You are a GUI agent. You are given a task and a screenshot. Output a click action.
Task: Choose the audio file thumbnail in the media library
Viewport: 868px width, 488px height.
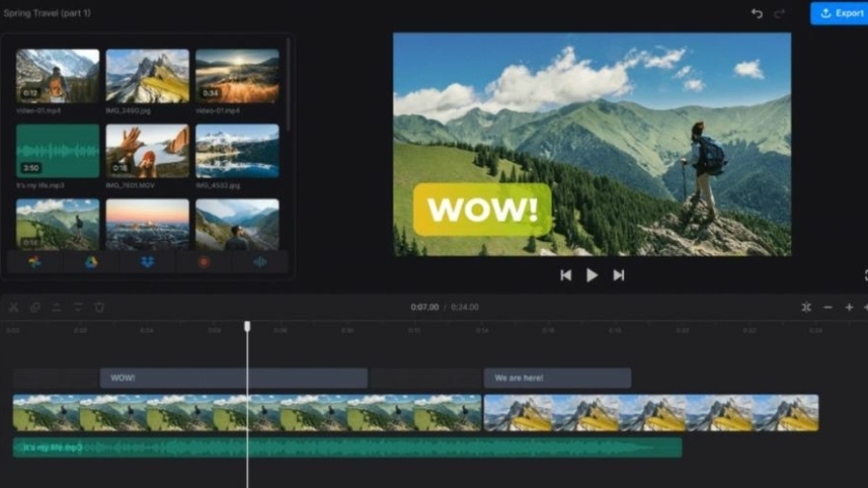(x=58, y=151)
